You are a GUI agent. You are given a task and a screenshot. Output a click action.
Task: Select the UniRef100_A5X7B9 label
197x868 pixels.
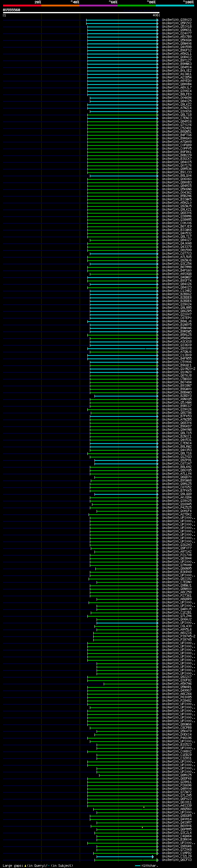[x=176, y=37]
